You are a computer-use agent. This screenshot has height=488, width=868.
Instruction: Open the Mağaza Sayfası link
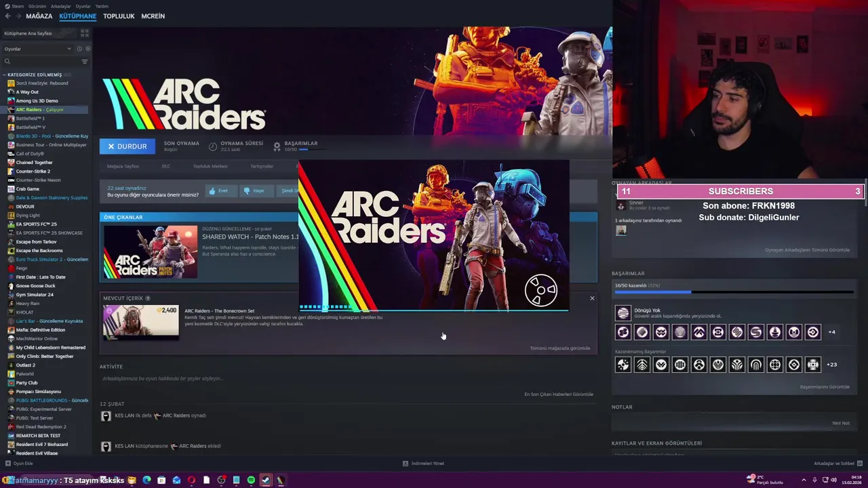[123, 166]
